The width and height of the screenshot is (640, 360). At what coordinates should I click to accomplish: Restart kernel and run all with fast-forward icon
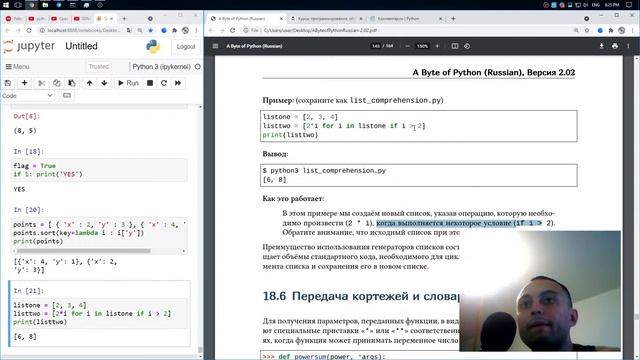pos(178,83)
